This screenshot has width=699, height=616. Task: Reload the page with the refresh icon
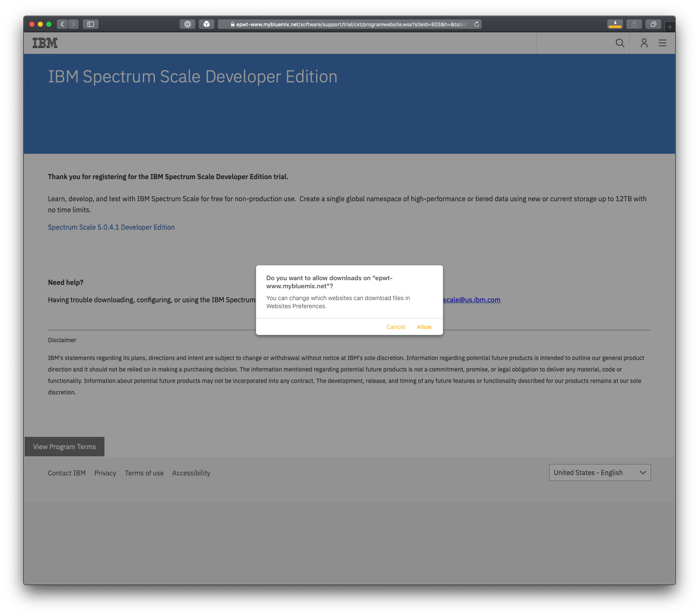[x=476, y=24]
